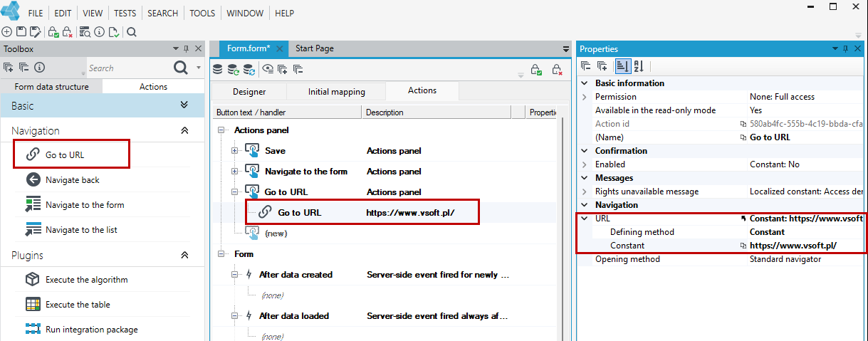Click the document validate checkmark icon
This screenshot has height=341, width=868.
pos(113,32)
